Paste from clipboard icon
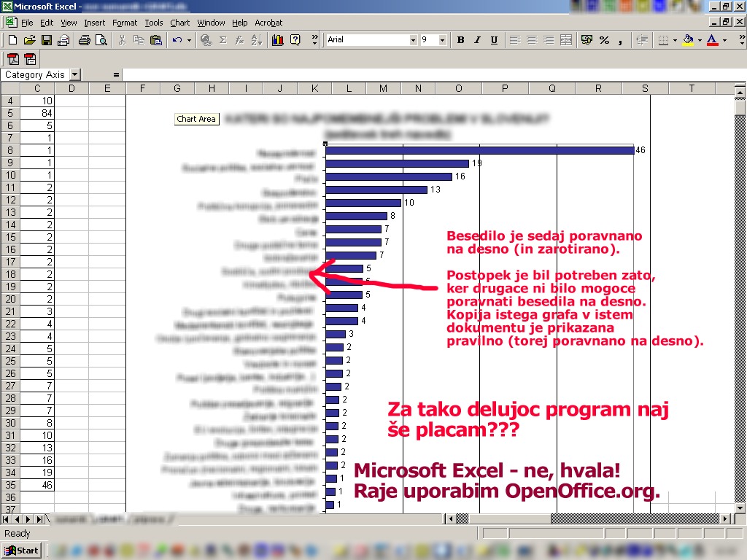Image resolution: width=747 pixels, height=560 pixels. 156,40
